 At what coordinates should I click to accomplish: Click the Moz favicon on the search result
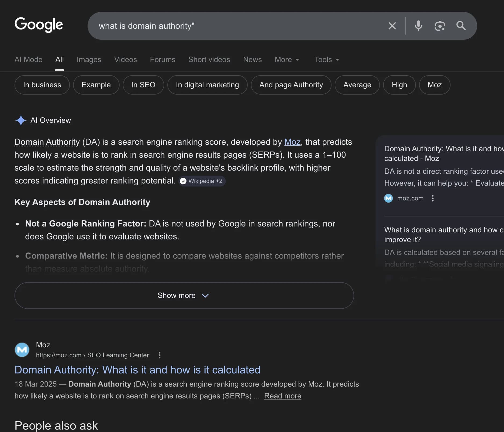pyautogui.click(x=22, y=350)
